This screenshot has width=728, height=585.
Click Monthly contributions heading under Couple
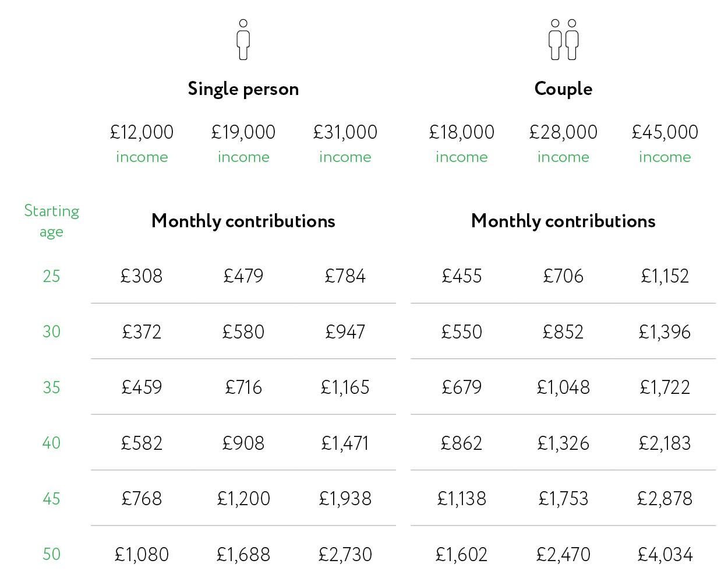click(x=563, y=221)
